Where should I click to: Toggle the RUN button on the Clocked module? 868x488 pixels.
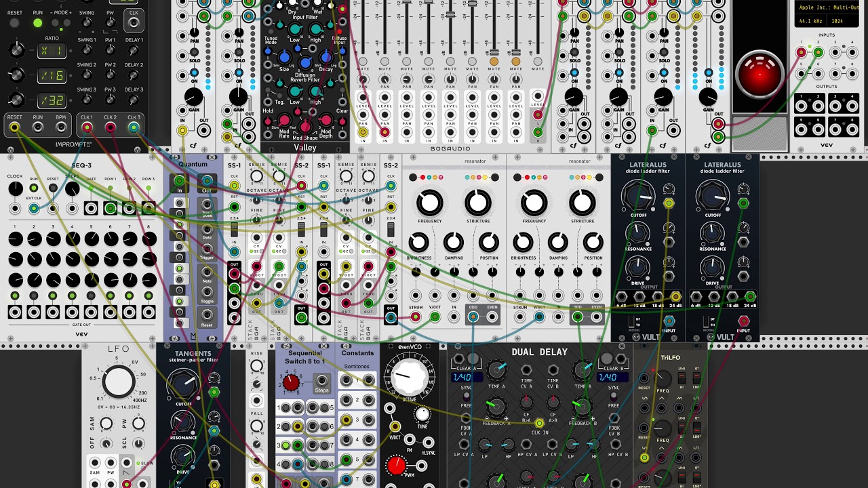tap(37, 24)
